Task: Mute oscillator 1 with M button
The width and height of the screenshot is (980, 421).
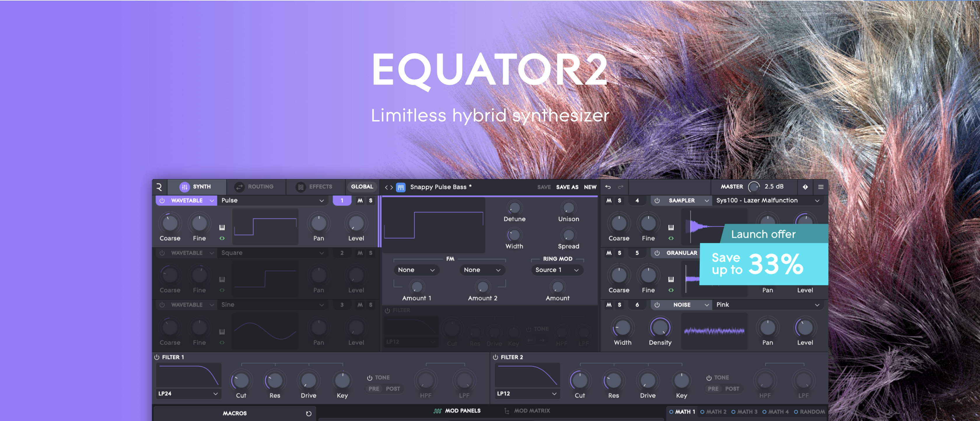Action: 360,200
